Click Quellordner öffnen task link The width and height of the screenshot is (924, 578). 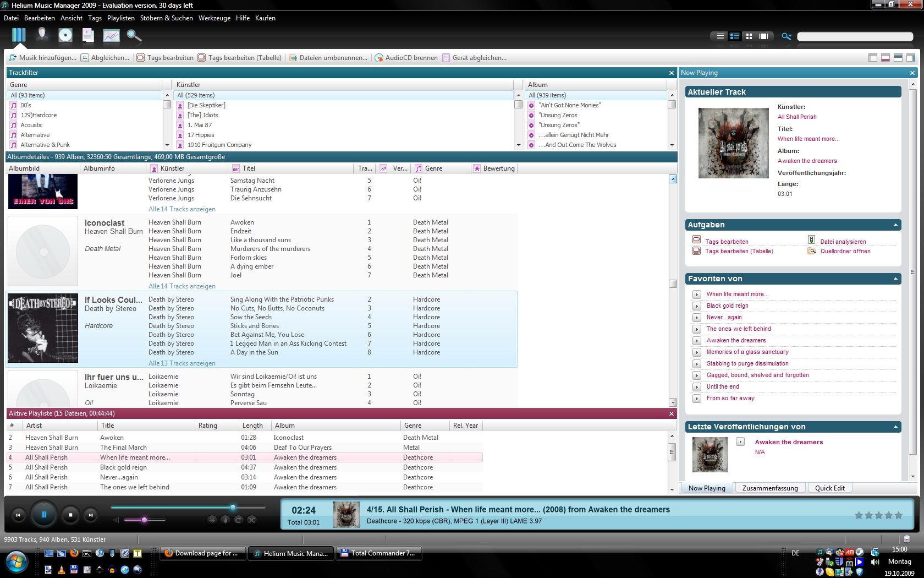845,251
